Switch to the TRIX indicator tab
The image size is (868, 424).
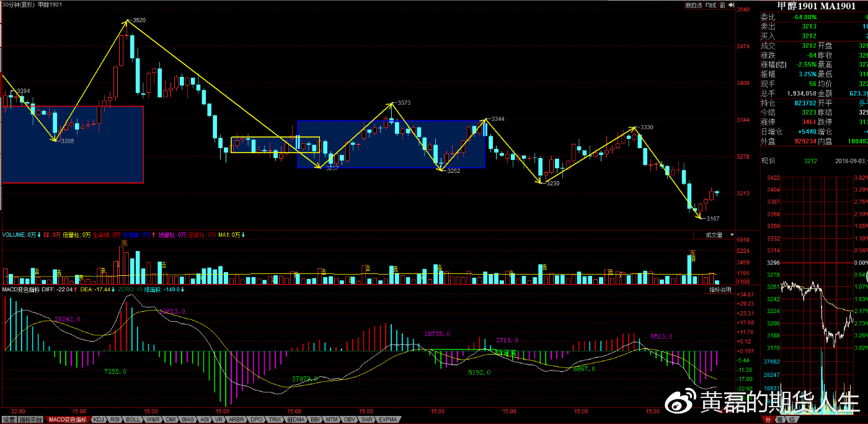tap(275, 420)
